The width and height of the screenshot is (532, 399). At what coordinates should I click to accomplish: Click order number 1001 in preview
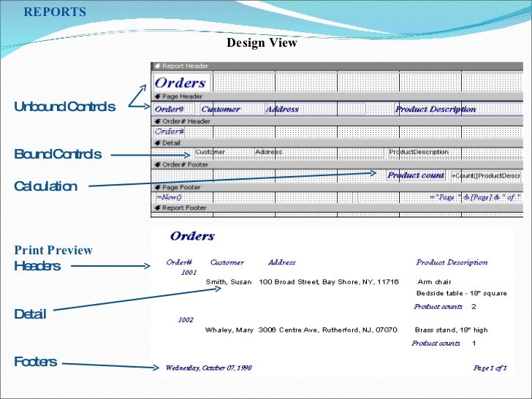(189, 273)
